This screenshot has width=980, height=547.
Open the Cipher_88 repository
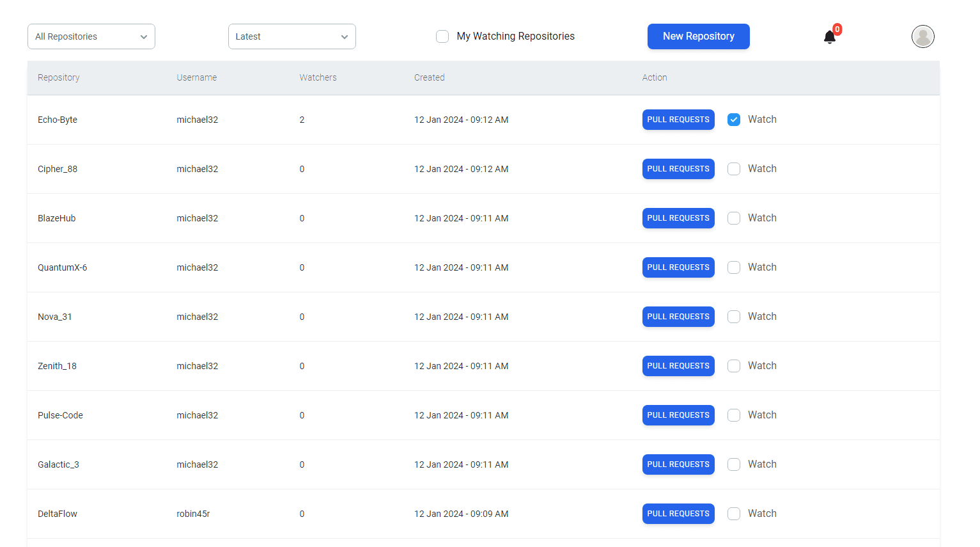pos(57,168)
